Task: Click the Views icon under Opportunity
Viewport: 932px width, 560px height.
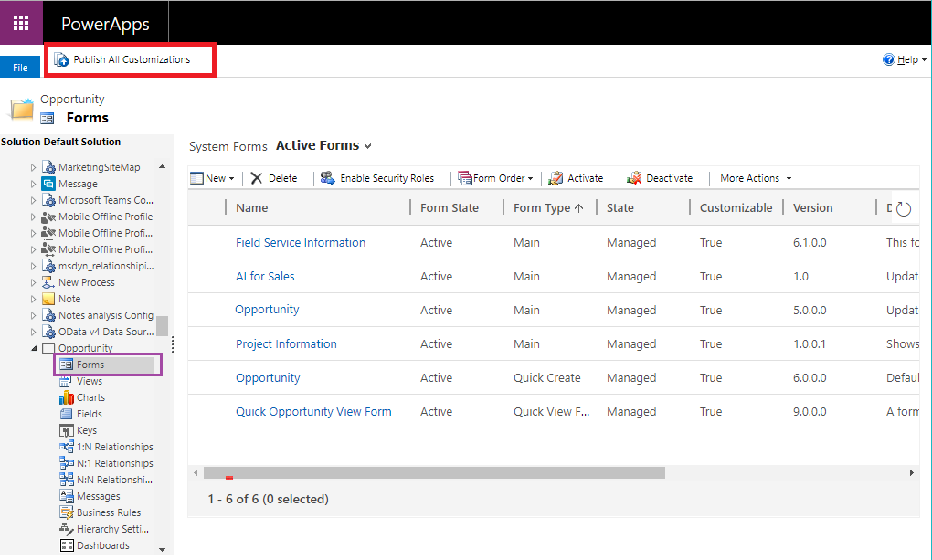Action: coord(66,381)
